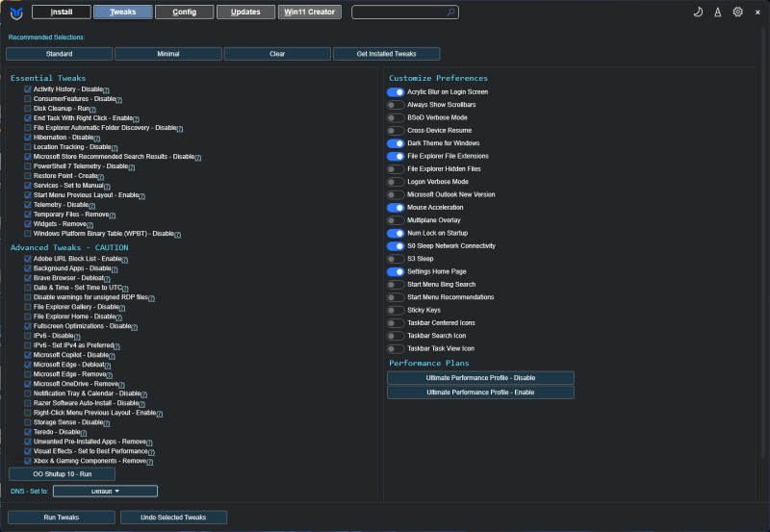The image size is (770, 532).
Task: Enable File Explorer Hidden Files toggle
Action: pos(396,168)
